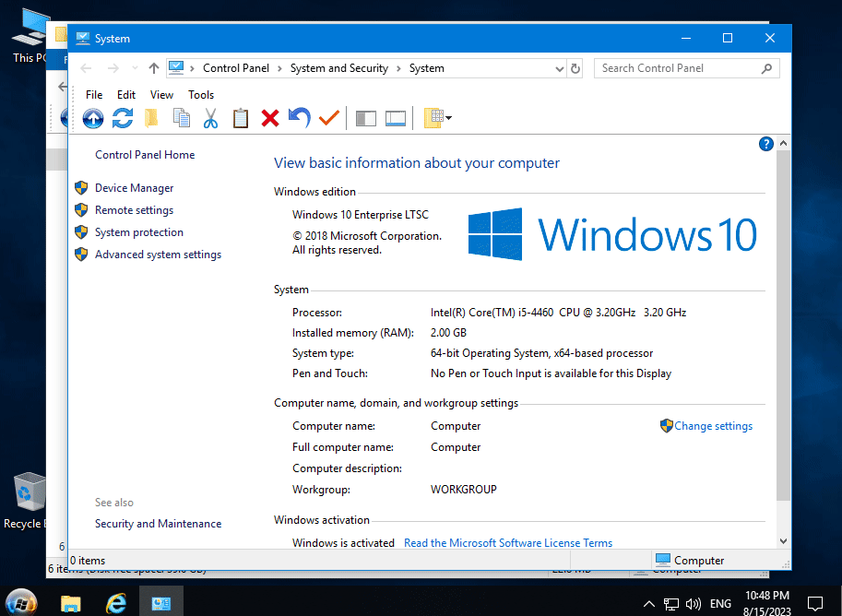Click the shield icon beside Advanced system settings
The height and width of the screenshot is (616, 842).
(x=81, y=254)
